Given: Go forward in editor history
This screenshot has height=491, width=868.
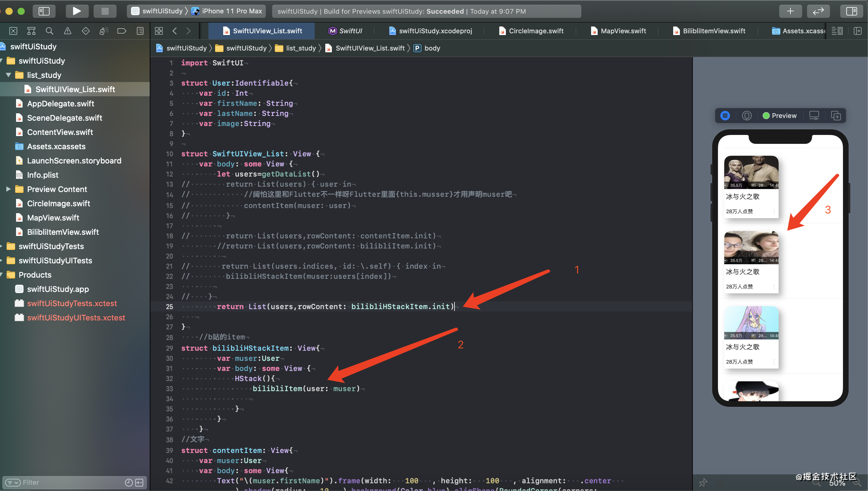Looking at the screenshot, I should tap(188, 31).
